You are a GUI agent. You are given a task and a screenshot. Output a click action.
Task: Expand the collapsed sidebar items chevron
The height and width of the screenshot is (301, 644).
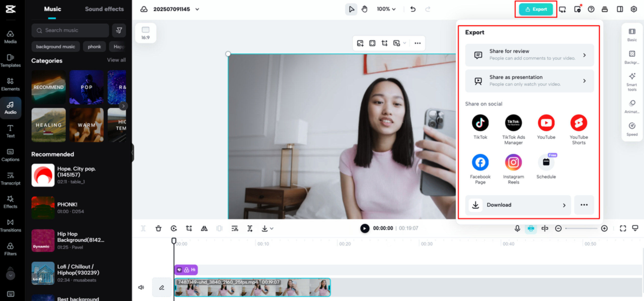(10, 275)
